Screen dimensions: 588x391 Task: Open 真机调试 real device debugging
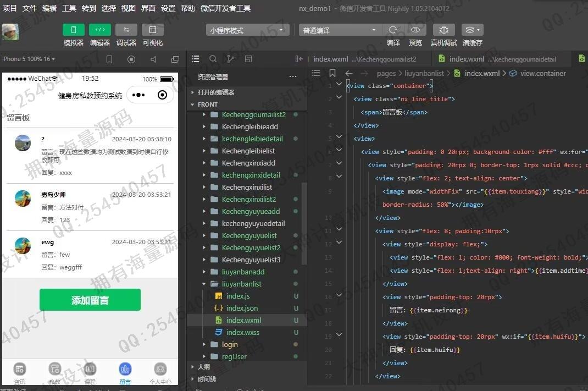(443, 30)
